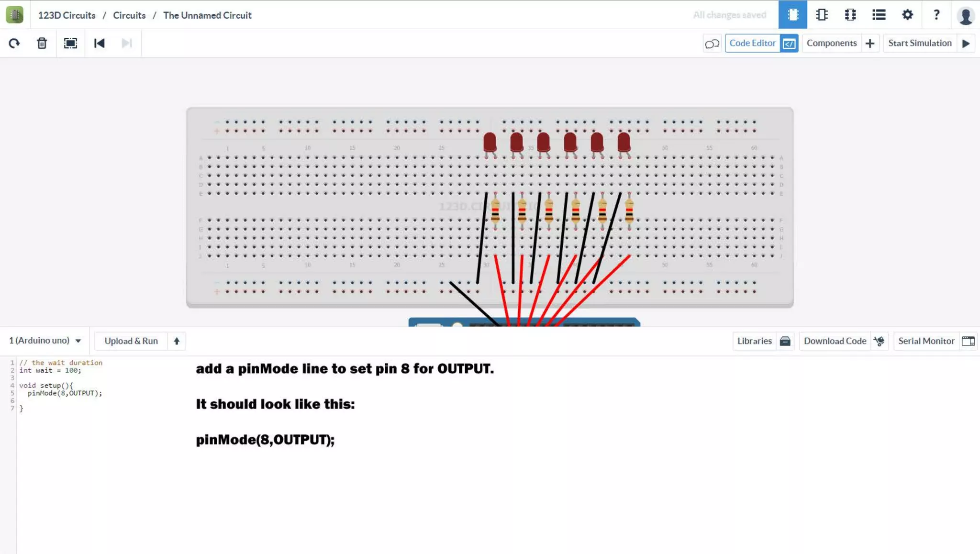Image resolution: width=980 pixels, height=554 pixels.
Task: Select the leftmost resistor on breadboard
Action: click(495, 211)
